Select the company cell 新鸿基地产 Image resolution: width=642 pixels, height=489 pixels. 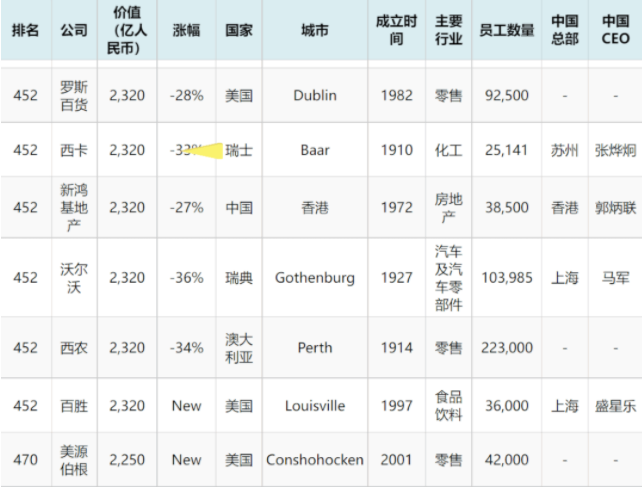click(x=74, y=208)
